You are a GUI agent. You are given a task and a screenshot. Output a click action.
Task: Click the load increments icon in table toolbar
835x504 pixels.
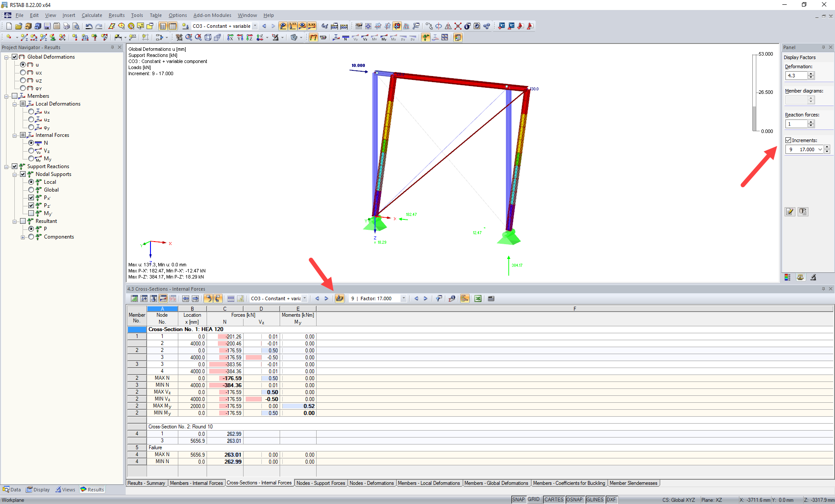340,298
